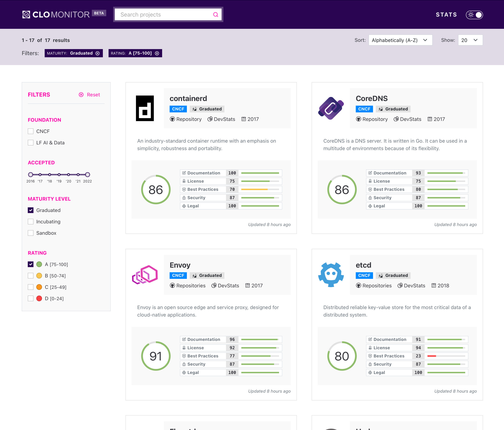This screenshot has width=504, height=430.
Task: Open the STATS page
Action: pos(446,15)
